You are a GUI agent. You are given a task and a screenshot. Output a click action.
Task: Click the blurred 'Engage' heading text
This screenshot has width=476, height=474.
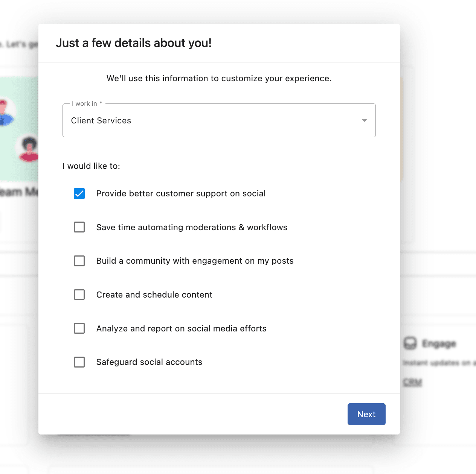[439, 343]
